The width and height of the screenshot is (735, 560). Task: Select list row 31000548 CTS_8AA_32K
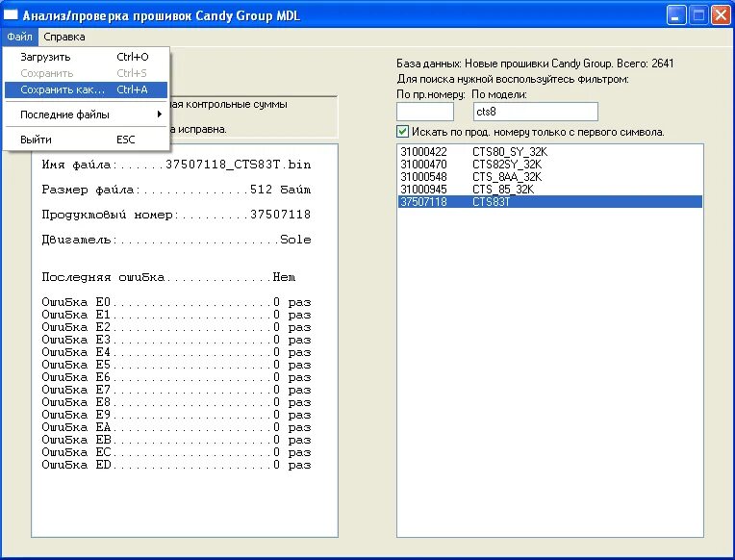pos(549,177)
